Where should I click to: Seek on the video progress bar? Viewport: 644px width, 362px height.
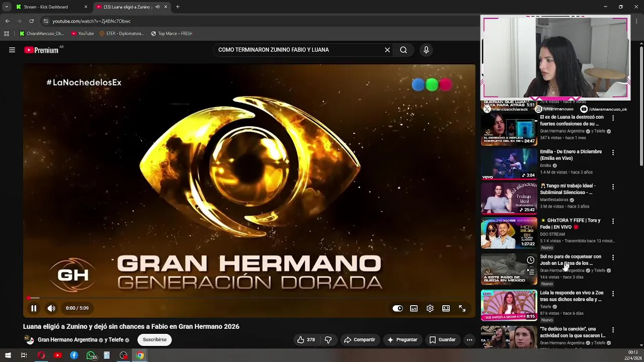coord(249,298)
